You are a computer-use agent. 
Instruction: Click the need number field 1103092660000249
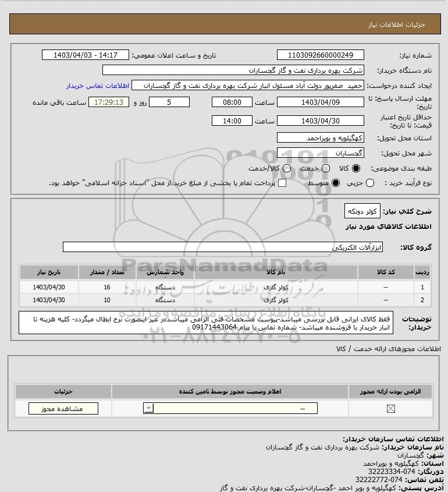click(x=321, y=55)
